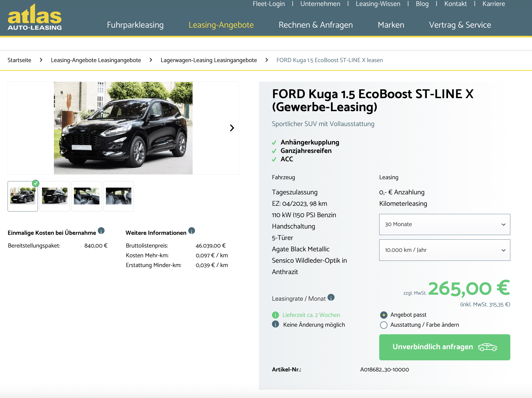
Task: Open Unternehmen page link
Action: 320,4
